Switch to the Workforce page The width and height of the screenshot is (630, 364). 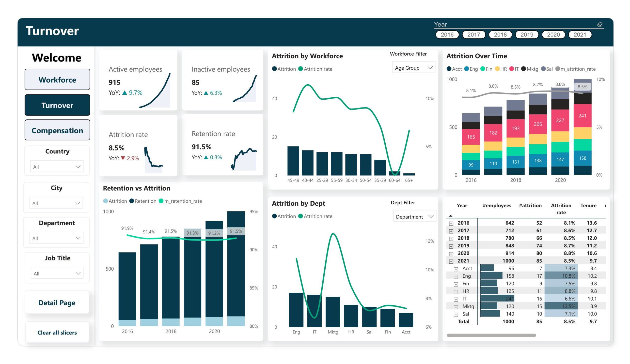57,80
